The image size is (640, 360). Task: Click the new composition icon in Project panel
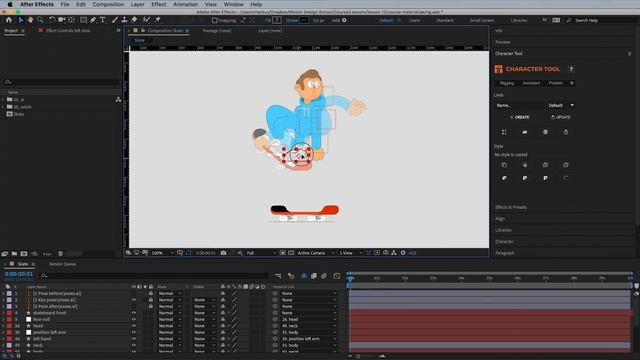point(24,253)
